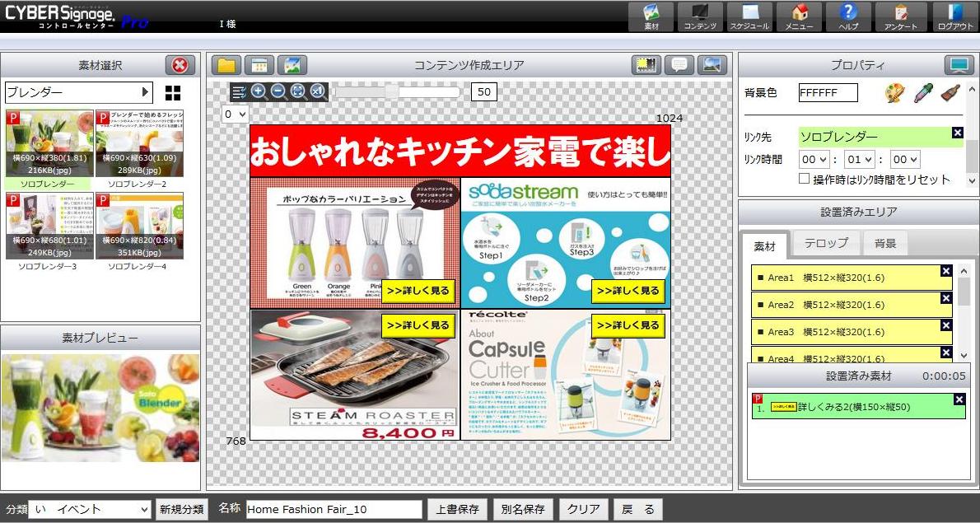Screen dimensions: 980x523
Task: Open the コンテンツ section in top navigation
Action: pyautogui.click(x=700, y=16)
